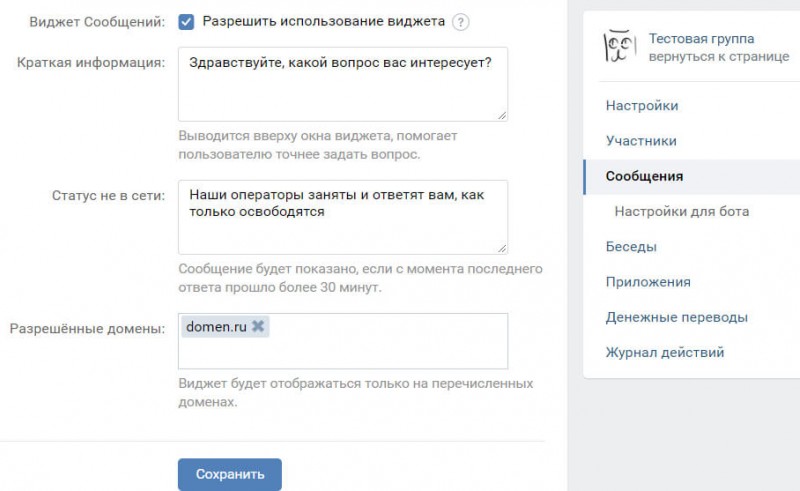This screenshot has height=491, width=800.
Task: Go to the Беседы section
Action: tap(631, 247)
